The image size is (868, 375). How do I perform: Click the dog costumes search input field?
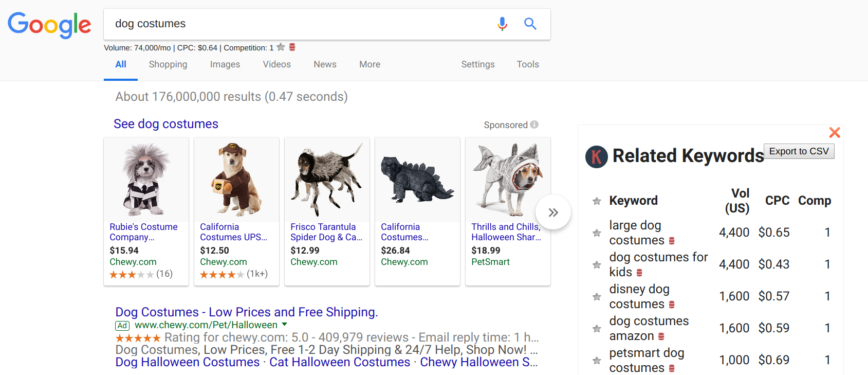coord(298,24)
